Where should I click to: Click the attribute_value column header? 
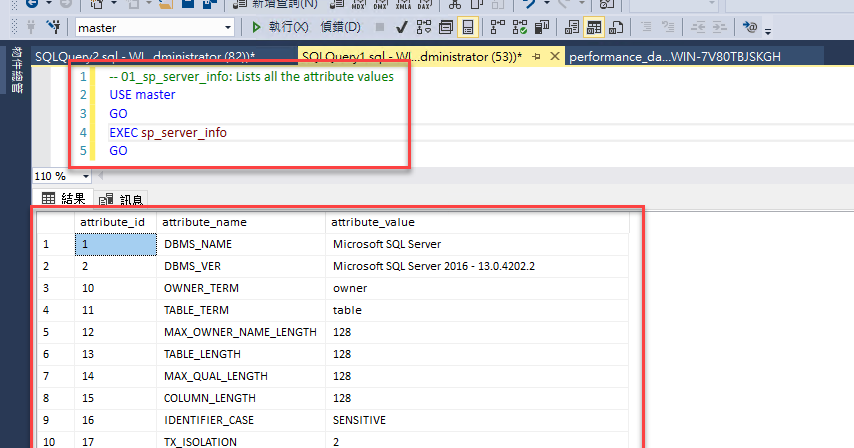tap(477, 222)
